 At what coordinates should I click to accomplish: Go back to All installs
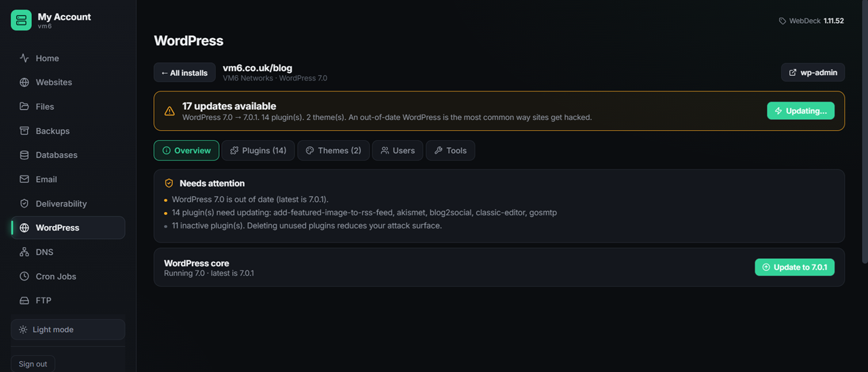point(184,73)
